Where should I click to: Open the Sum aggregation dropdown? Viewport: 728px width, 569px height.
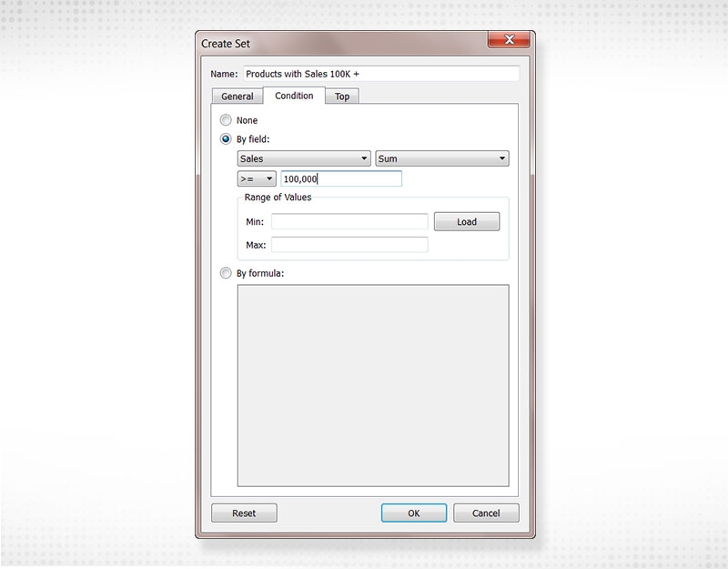[441, 158]
